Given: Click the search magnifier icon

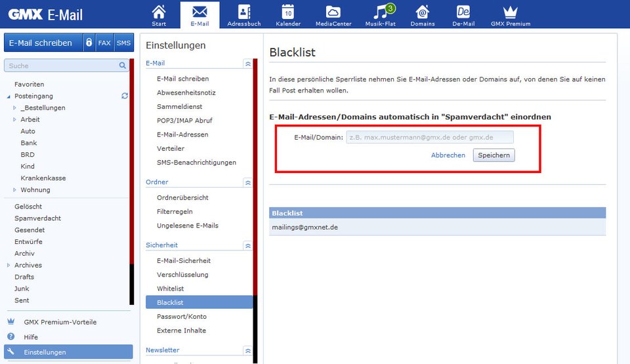Looking at the screenshot, I should click(x=123, y=66).
